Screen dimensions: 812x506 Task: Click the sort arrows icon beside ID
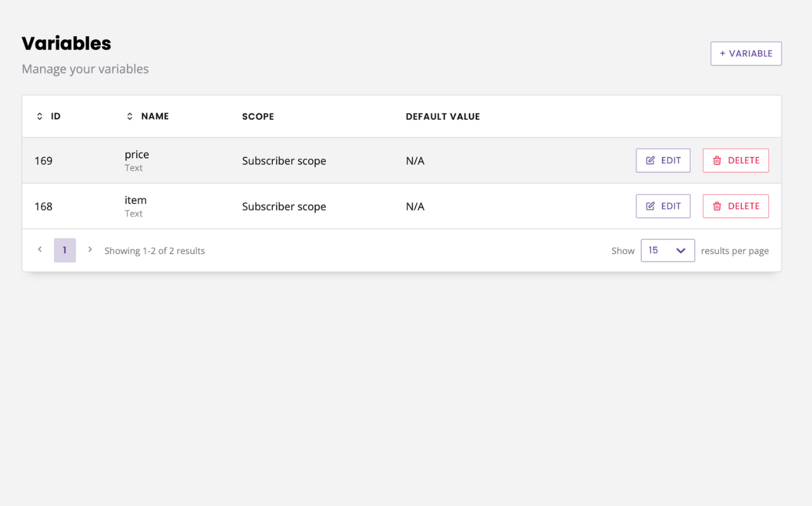(x=39, y=117)
